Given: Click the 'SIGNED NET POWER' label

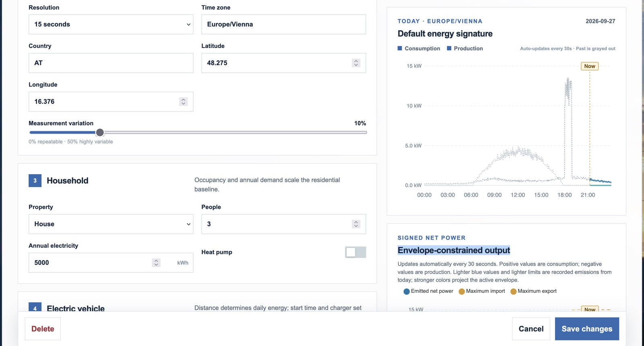Looking at the screenshot, I should (431, 238).
